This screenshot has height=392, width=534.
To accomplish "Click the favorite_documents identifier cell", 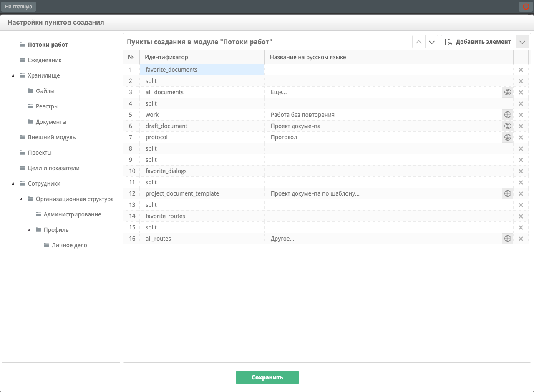I will (x=202, y=70).
